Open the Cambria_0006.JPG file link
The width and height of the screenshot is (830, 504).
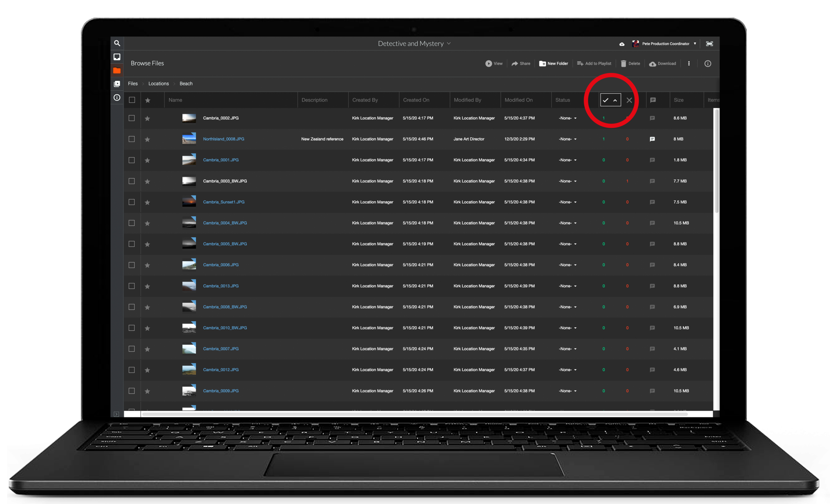tap(221, 265)
